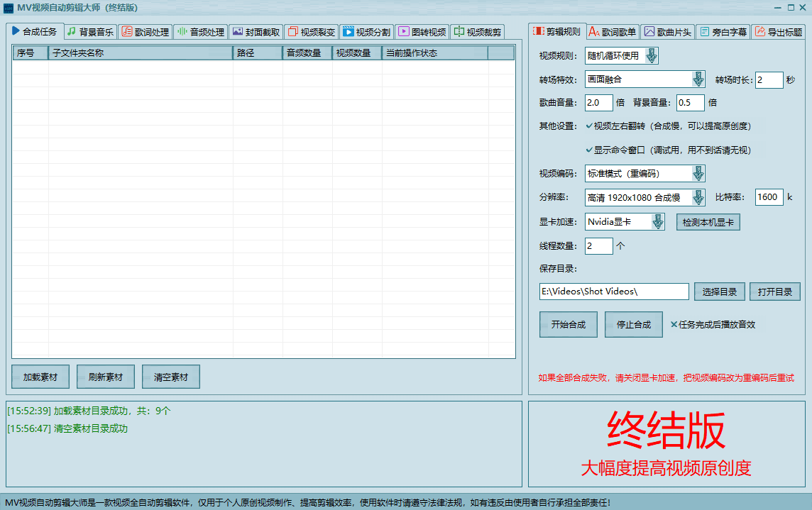Expand the 转场特效 dropdown list
The image size is (812, 510).
click(x=698, y=79)
